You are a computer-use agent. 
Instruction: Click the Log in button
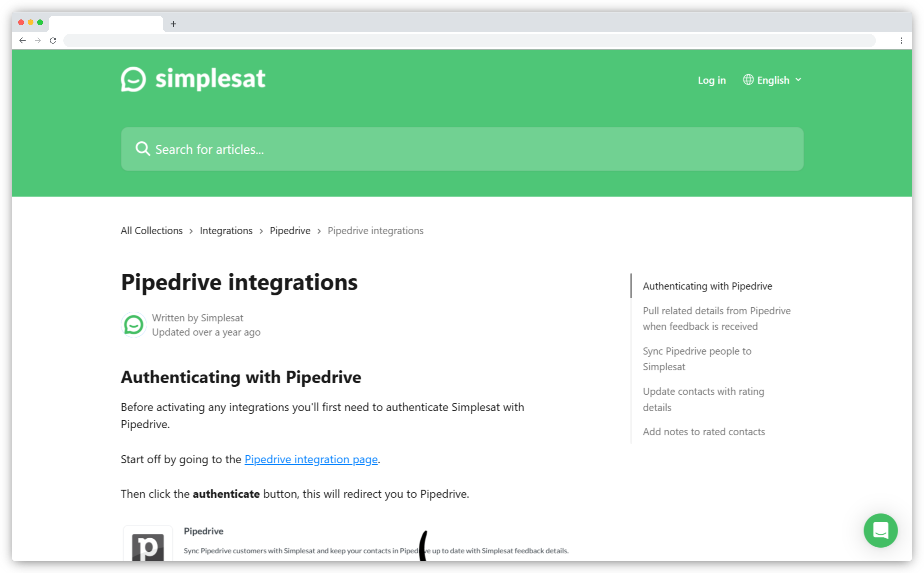click(x=712, y=80)
